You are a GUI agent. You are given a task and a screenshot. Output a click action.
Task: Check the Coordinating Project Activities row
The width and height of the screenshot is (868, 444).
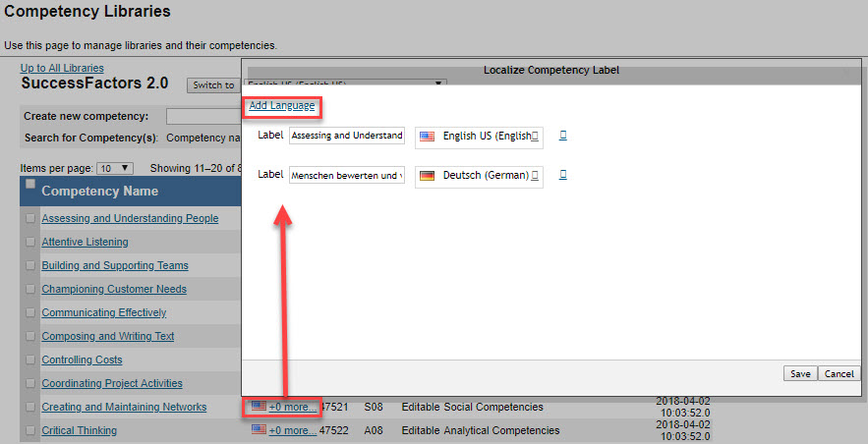coord(30,383)
